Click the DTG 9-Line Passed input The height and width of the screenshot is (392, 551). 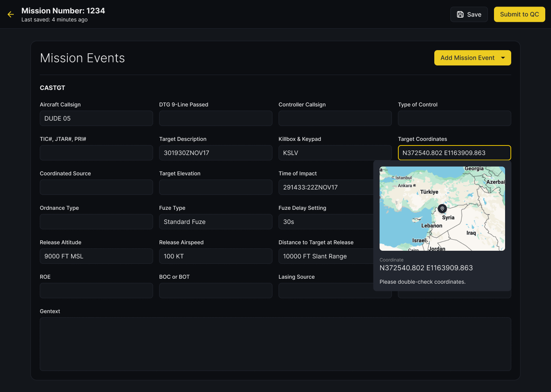tap(216, 118)
